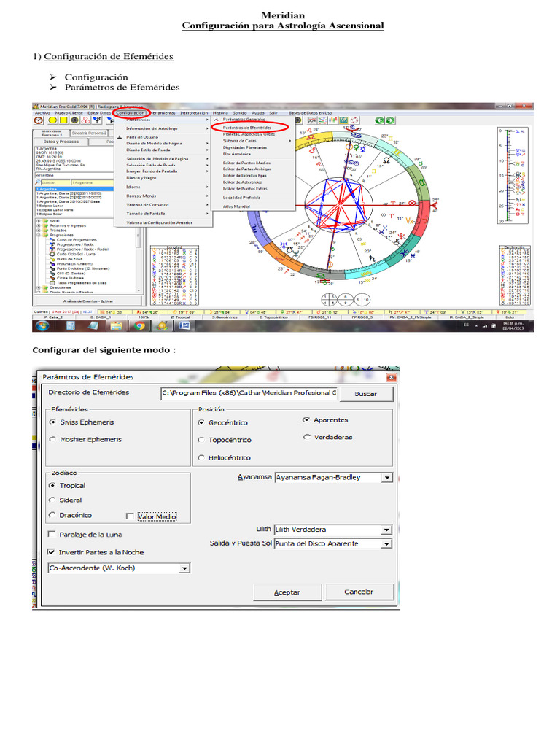Click the clock icon in Meridian toolbar
The image size is (560, 747).
[39, 120]
